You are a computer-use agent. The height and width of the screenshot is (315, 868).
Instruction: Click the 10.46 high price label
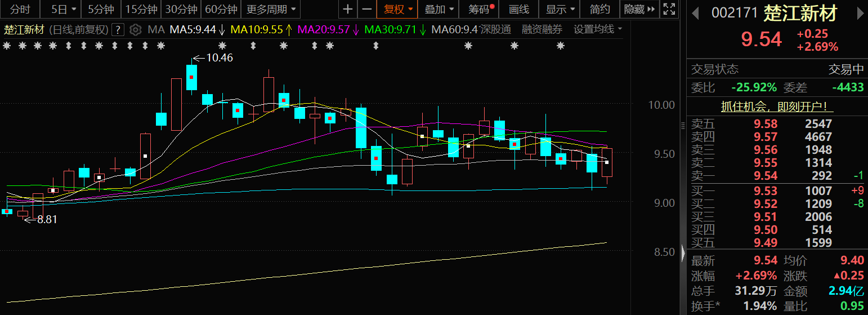tap(219, 57)
